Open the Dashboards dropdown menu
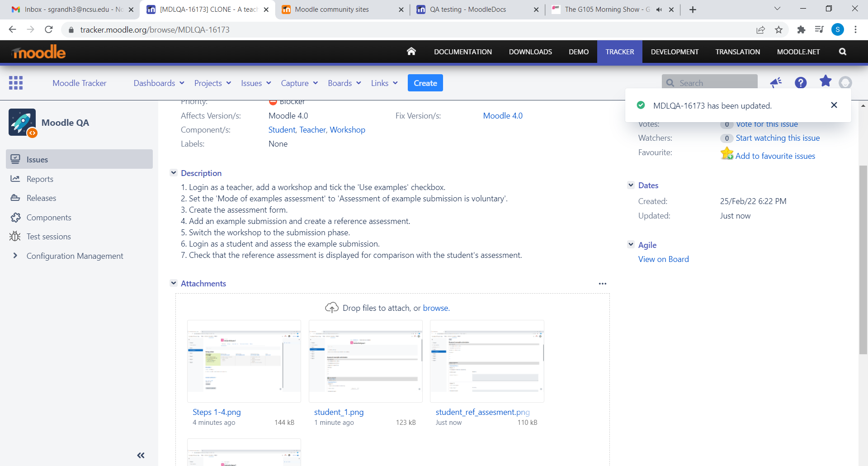The width and height of the screenshot is (868, 466). 159,83
